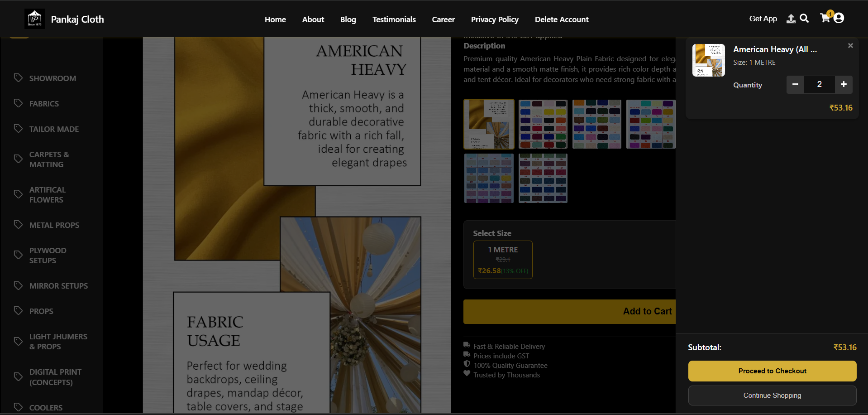This screenshot has width=868, height=415.
Task: Click the Props tag icon
Action: (x=18, y=311)
